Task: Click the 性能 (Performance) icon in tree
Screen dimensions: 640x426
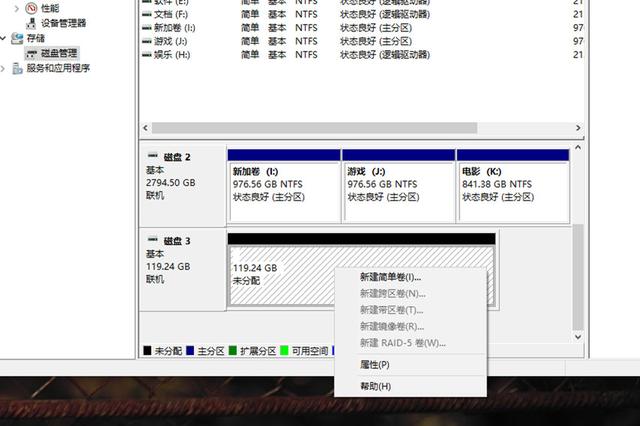Action: tap(31, 8)
